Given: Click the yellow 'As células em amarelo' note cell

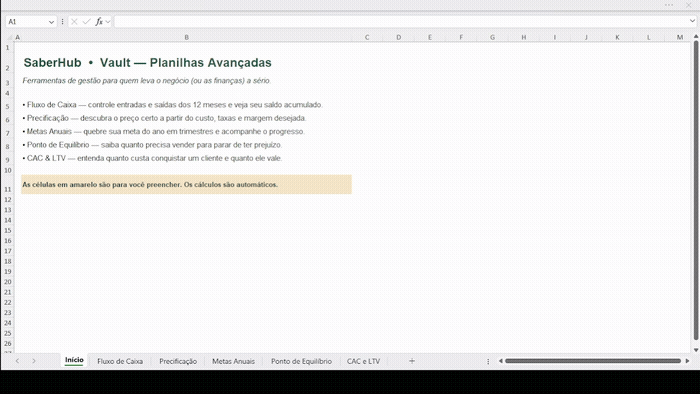Looking at the screenshot, I should [x=186, y=185].
